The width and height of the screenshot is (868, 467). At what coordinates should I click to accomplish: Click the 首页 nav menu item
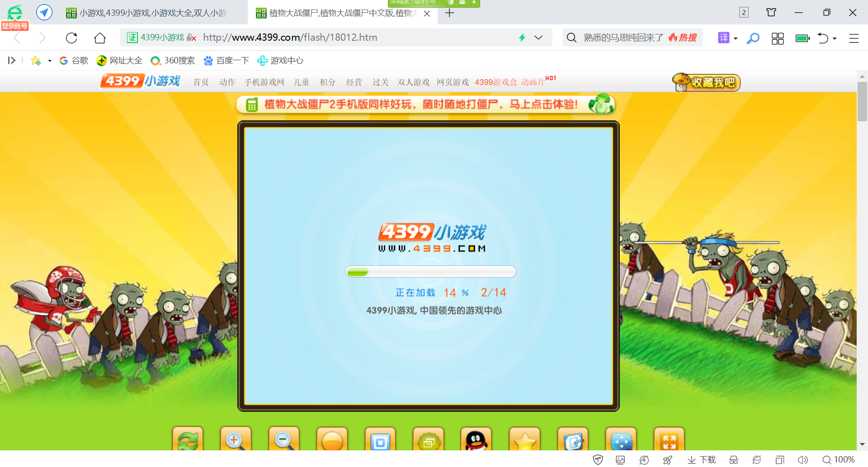tap(201, 82)
